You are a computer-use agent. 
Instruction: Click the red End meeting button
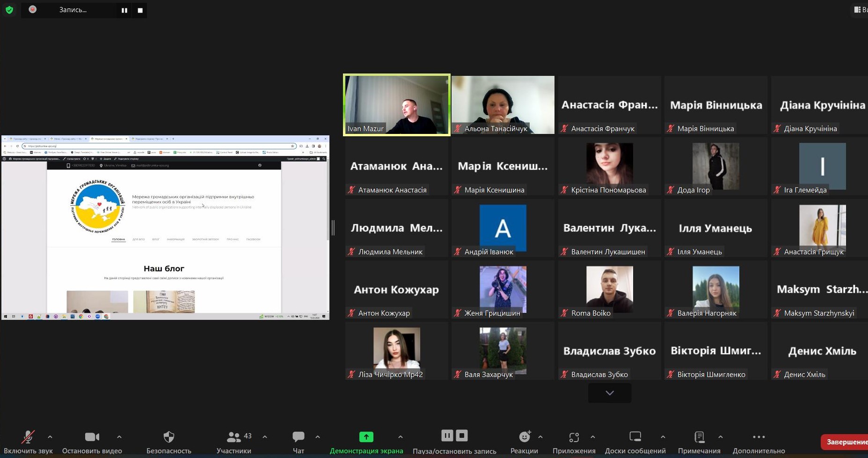846,442
